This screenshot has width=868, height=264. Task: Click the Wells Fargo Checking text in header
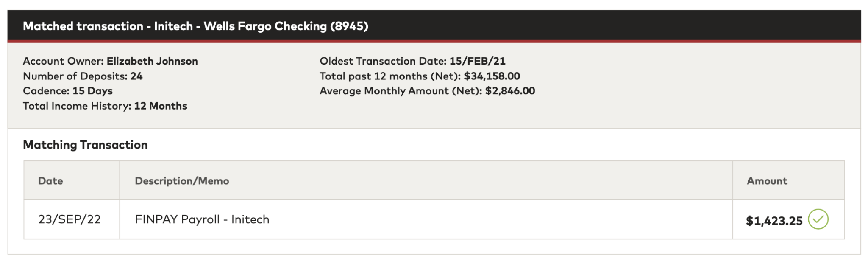pos(265,26)
